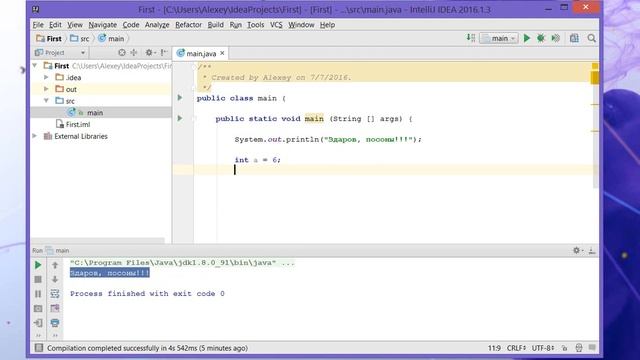
Task: Stop the process in the Run panel
Action: tap(38, 280)
